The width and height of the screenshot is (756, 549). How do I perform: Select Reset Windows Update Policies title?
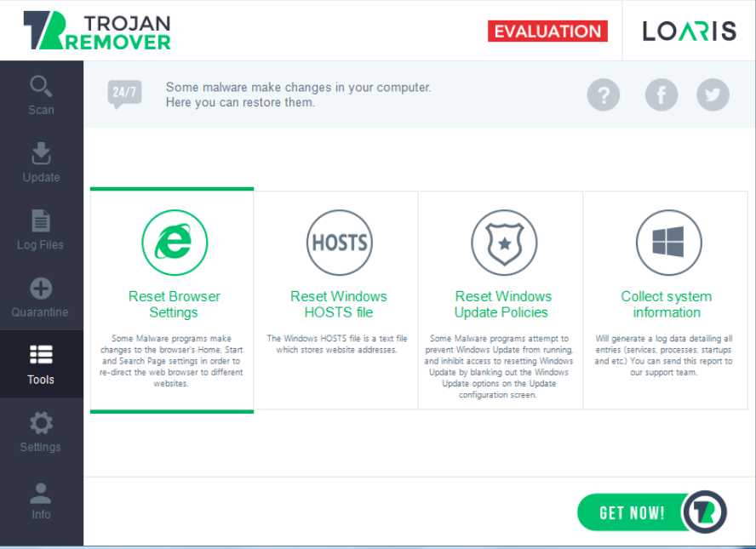click(502, 304)
